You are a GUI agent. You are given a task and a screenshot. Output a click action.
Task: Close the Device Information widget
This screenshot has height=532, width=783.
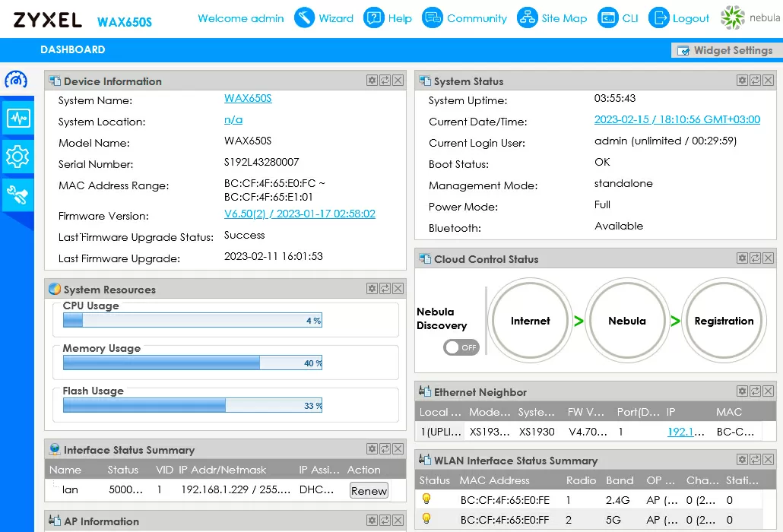pyautogui.click(x=398, y=81)
